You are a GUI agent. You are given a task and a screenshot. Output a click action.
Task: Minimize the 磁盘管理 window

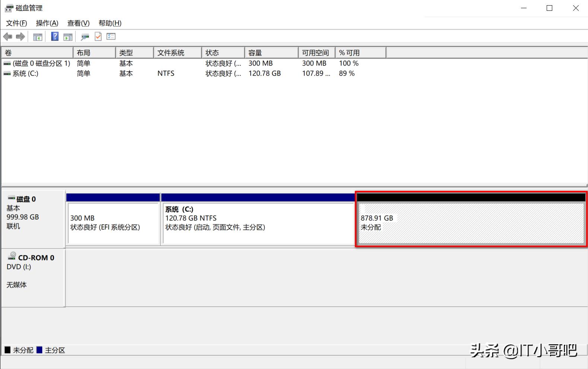[524, 8]
